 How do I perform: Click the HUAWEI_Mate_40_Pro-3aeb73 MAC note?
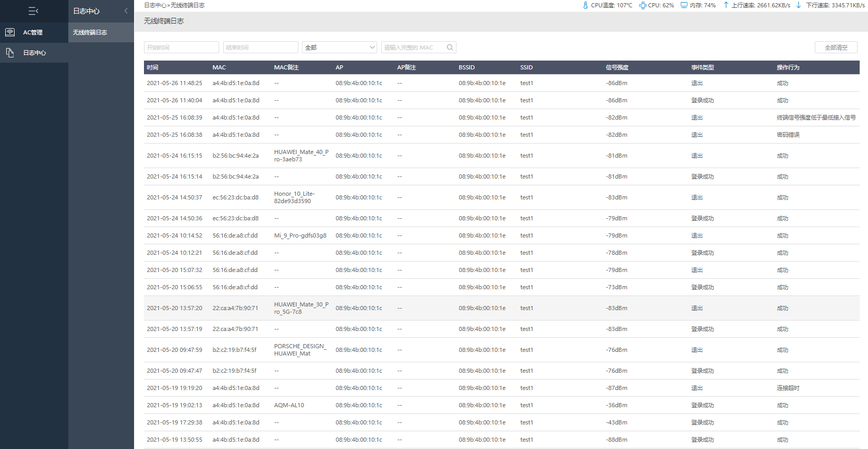coord(301,156)
